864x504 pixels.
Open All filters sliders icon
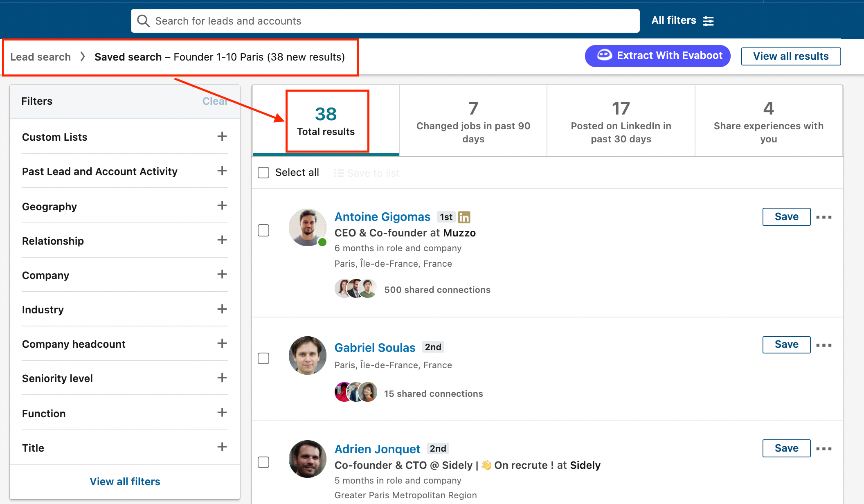coord(708,21)
